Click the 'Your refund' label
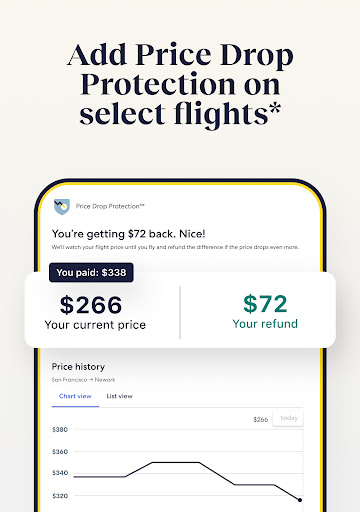Screen dimensions: 360x512 pos(265,324)
